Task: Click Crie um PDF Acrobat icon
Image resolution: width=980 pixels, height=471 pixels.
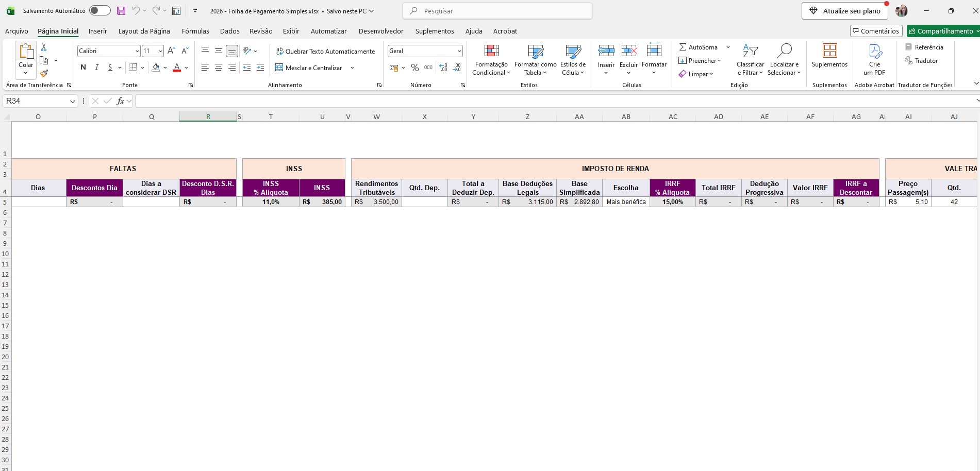Action: [x=875, y=51]
